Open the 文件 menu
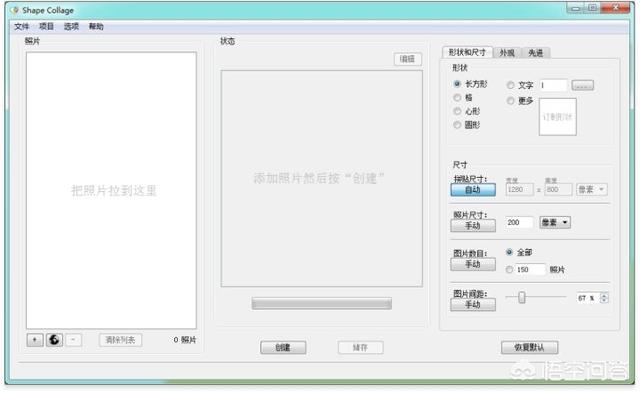This screenshot has width=640, height=393. [22, 27]
